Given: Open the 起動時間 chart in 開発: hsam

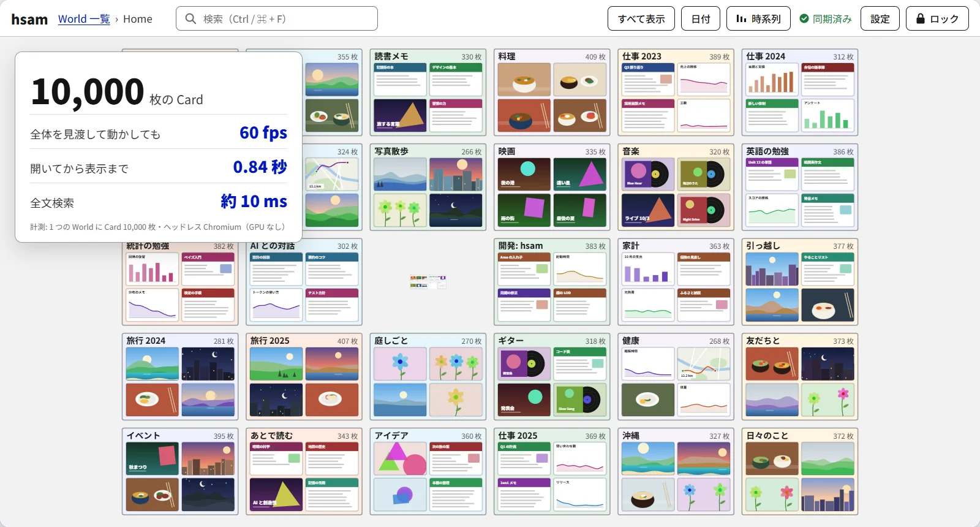Looking at the screenshot, I should pos(580,269).
